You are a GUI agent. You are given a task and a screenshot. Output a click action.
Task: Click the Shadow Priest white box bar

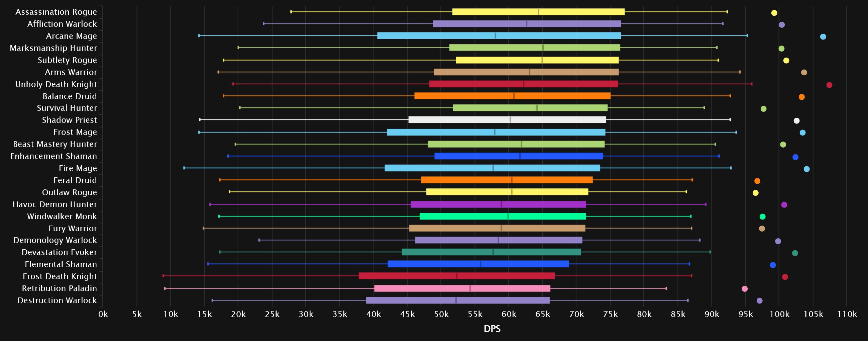(x=507, y=120)
